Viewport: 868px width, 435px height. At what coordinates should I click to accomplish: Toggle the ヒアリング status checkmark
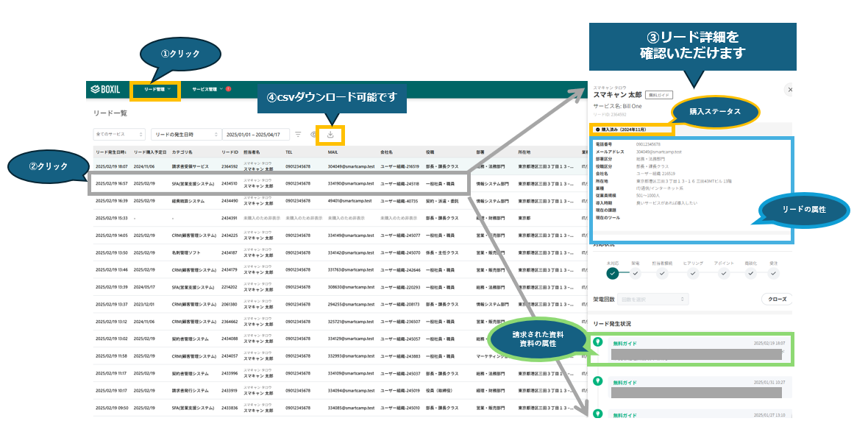[692, 273]
